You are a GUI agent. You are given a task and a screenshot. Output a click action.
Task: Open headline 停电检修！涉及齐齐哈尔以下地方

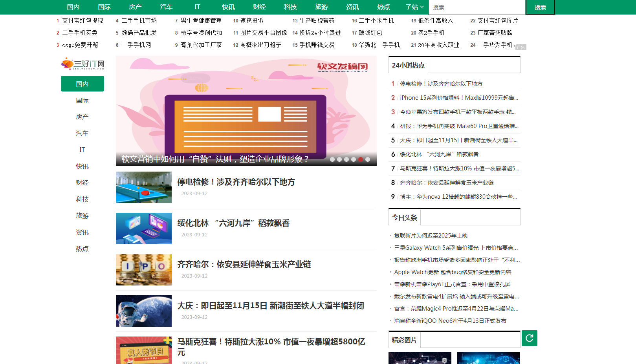(x=236, y=182)
